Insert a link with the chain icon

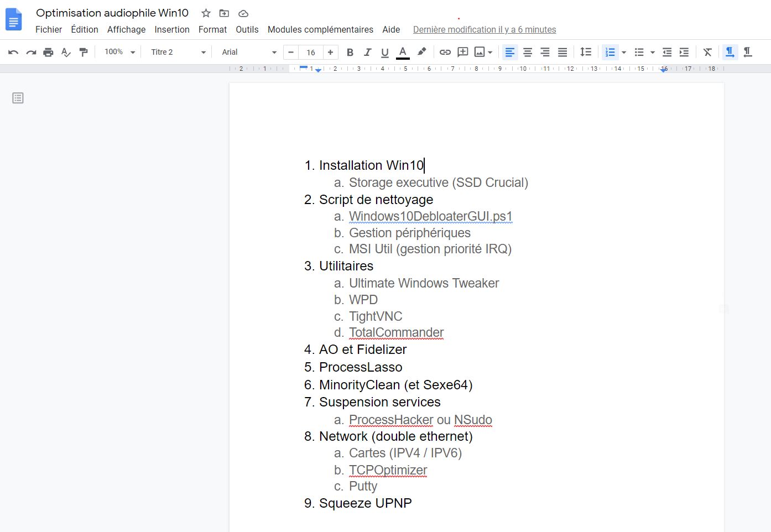[x=445, y=52]
